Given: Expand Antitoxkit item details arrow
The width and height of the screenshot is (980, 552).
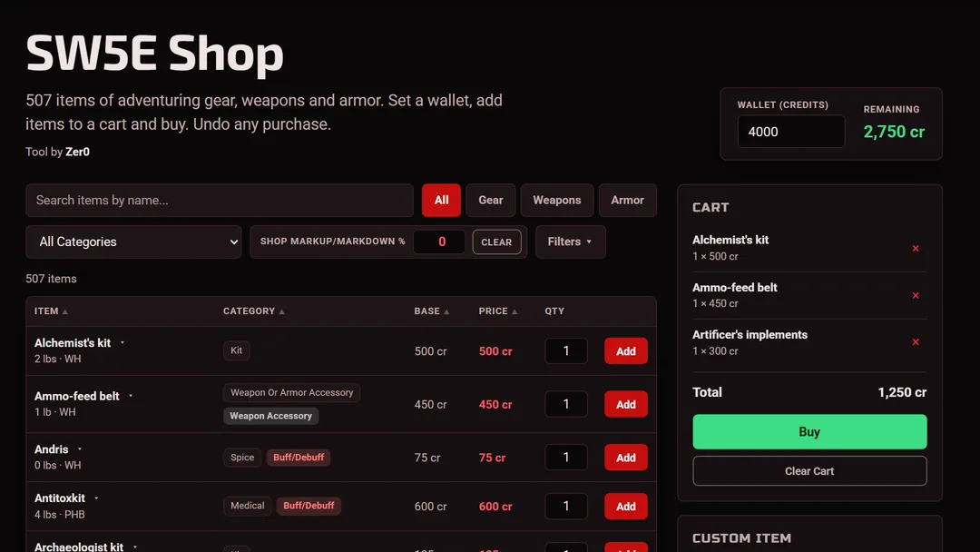Looking at the screenshot, I should pyautogui.click(x=96, y=498).
